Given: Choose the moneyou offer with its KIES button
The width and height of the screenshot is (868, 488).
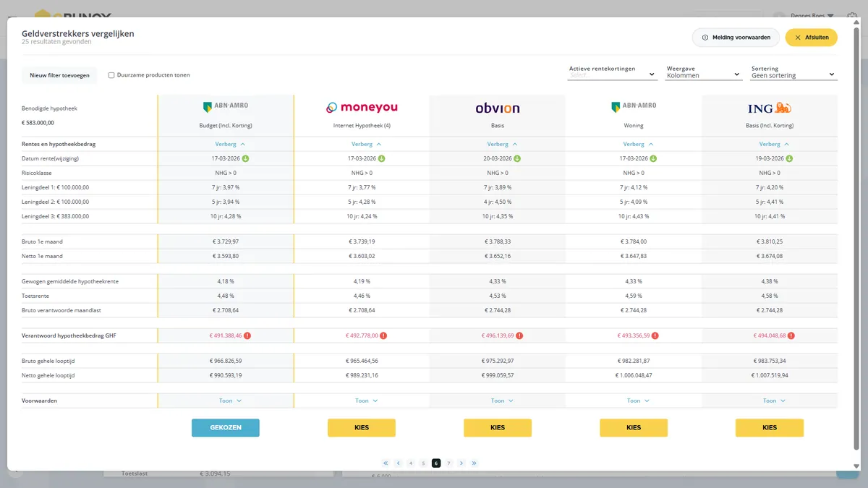Looking at the screenshot, I should pyautogui.click(x=362, y=428).
